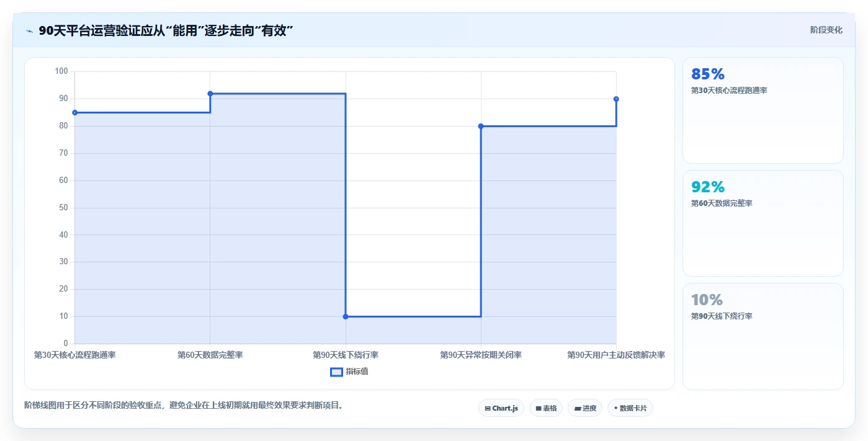Screen dimensions: 868x441
Task: Click axis label 第60天数据完整率
Action: 210,355
